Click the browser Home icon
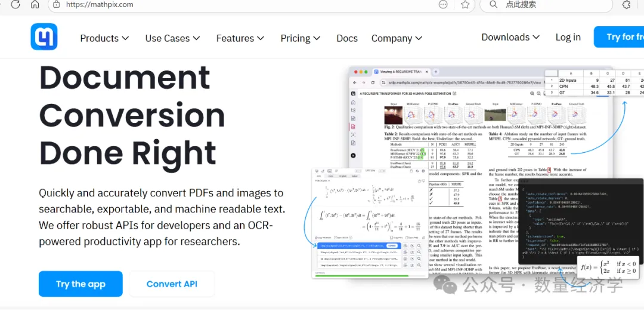Screen dimensions: 644x311 35,4
